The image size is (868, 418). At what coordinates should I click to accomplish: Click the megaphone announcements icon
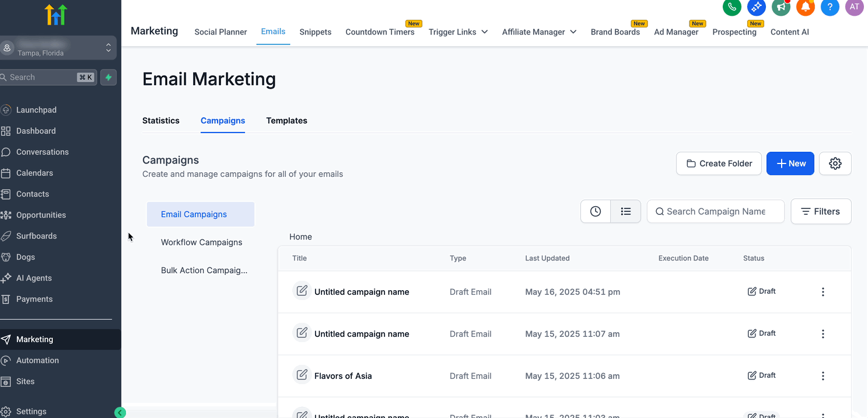click(781, 7)
